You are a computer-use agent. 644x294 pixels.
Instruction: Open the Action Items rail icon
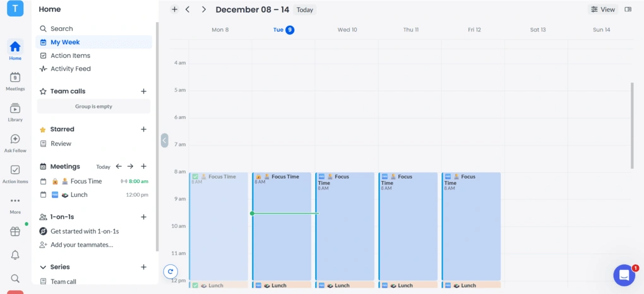click(15, 173)
